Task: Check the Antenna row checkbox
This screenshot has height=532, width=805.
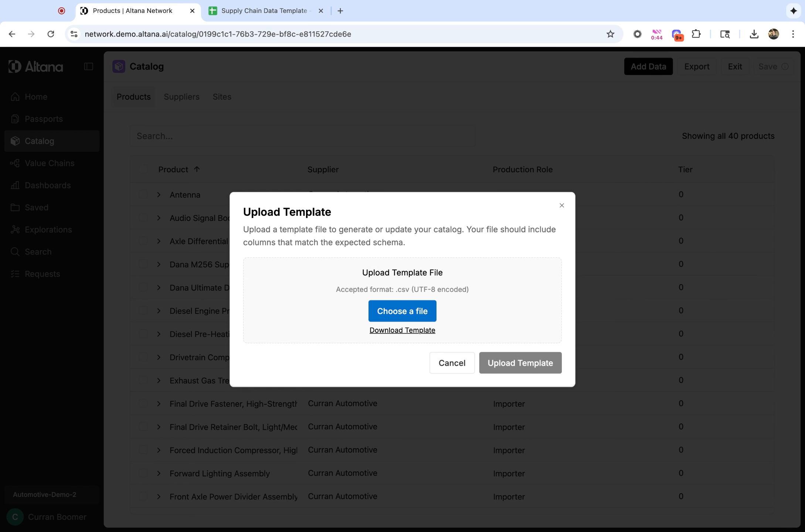Action: point(143,195)
